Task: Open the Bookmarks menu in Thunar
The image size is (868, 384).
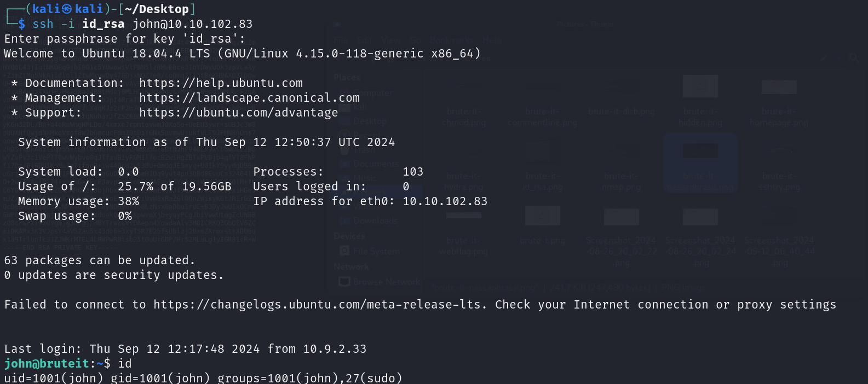Action: pos(452,40)
